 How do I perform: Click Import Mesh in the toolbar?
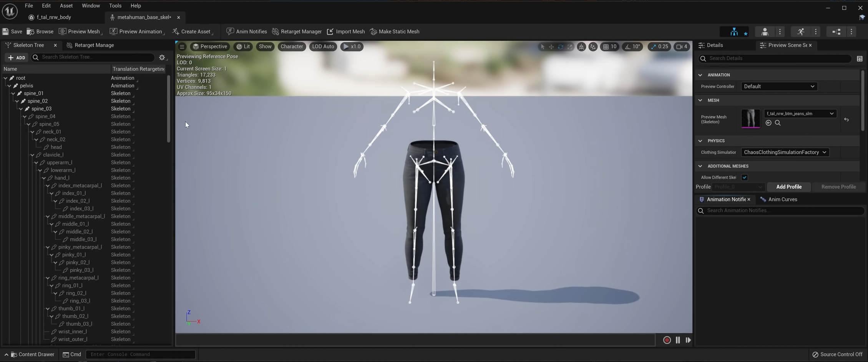point(346,32)
